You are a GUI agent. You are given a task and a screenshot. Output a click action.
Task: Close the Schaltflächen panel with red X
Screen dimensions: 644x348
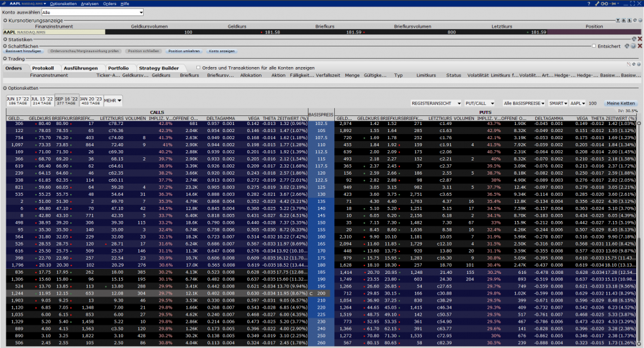(x=639, y=46)
